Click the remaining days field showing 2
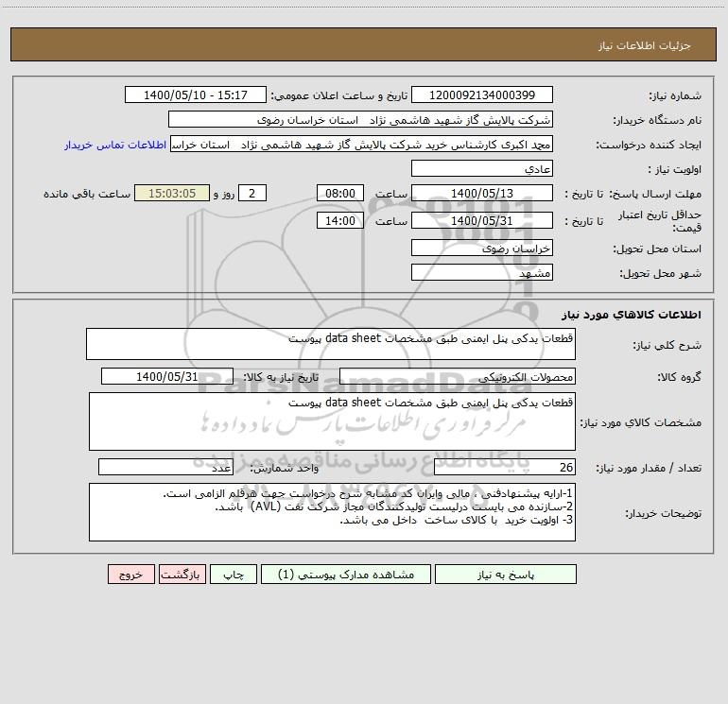The height and width of the screenshot is (704, 728). click(x=252, y=193)
